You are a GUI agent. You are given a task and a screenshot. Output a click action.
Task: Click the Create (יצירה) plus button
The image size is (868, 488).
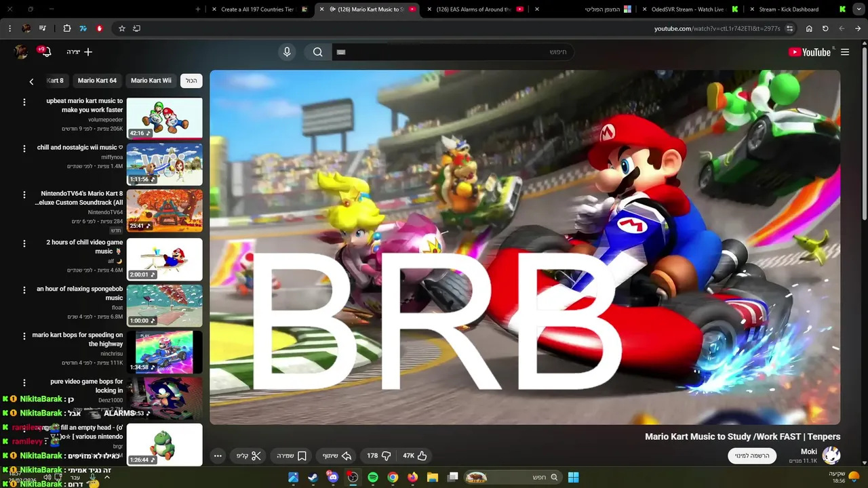(79, 52)
